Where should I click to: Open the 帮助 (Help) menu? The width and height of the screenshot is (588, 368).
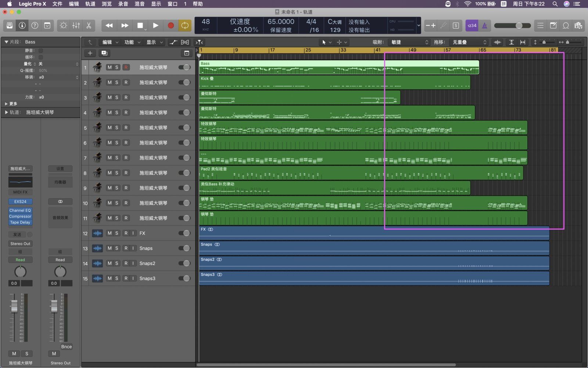tap(198, 4)
